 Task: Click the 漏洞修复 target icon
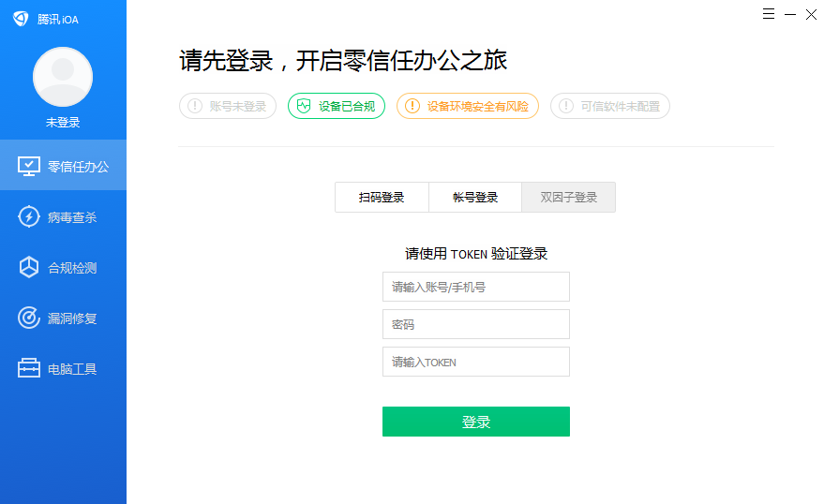coord(28,318)
